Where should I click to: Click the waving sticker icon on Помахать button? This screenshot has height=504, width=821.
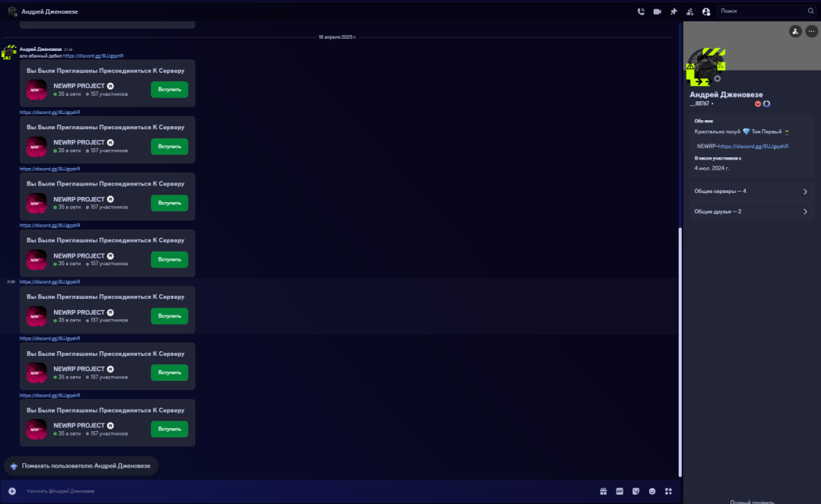click(14, 466)
